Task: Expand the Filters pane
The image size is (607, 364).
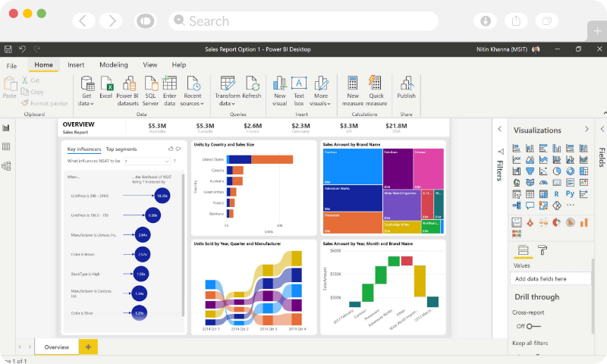Action: pos(500,130)
